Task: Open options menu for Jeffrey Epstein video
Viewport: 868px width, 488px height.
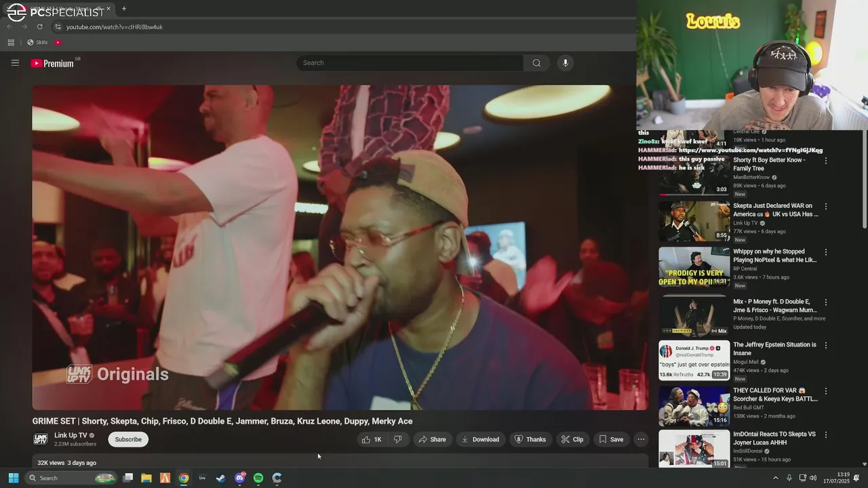Action: (x=826, y=345)
